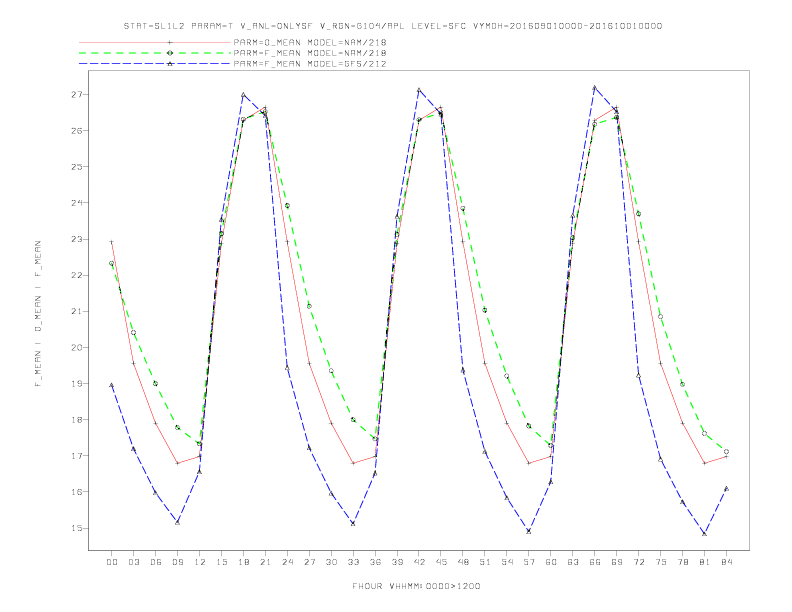Click the chart title starting with STAT=SL1L2
Image resolution: width=792 pixels, height=612 pixels.
click(x=393, y=26)
